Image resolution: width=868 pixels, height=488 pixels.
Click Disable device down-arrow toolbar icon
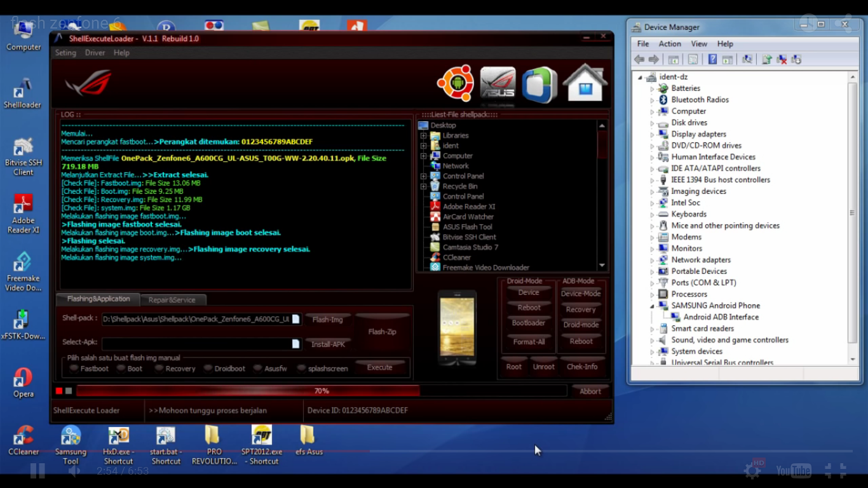coord(796,60)
